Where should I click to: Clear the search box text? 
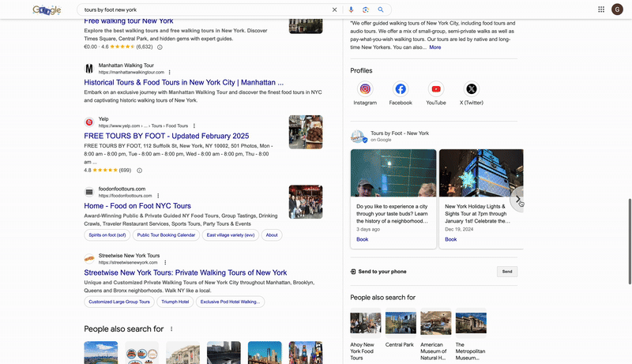coord(334,9)
